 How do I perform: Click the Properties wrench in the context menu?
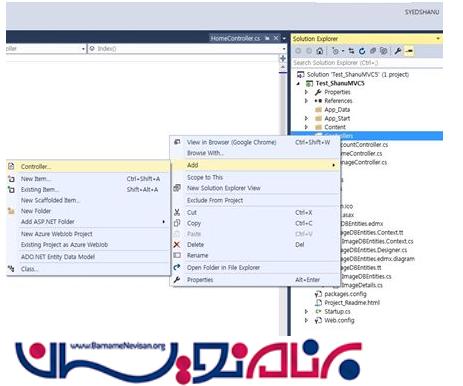pyautogui.click(x=177, y=280)
